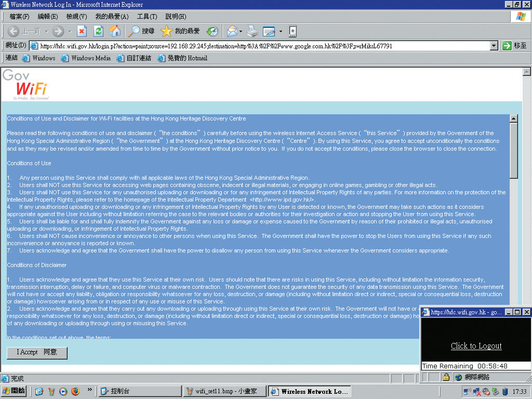This screenshot has width=532, height=399.
Task: Open the 說明(H) Help menu
Action: pos(176,16)
